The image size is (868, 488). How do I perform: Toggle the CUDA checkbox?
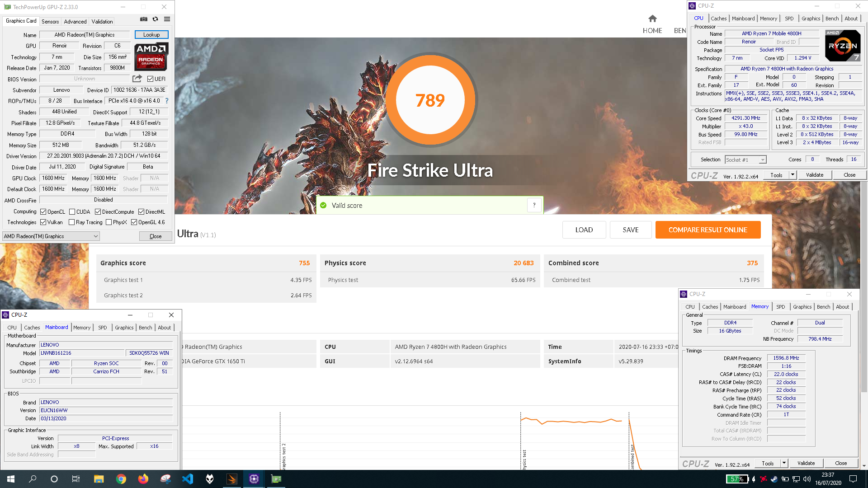point(72,212)
